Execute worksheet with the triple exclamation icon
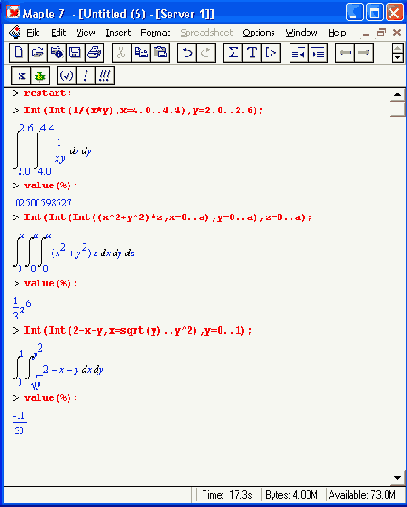 click(105, 76)
